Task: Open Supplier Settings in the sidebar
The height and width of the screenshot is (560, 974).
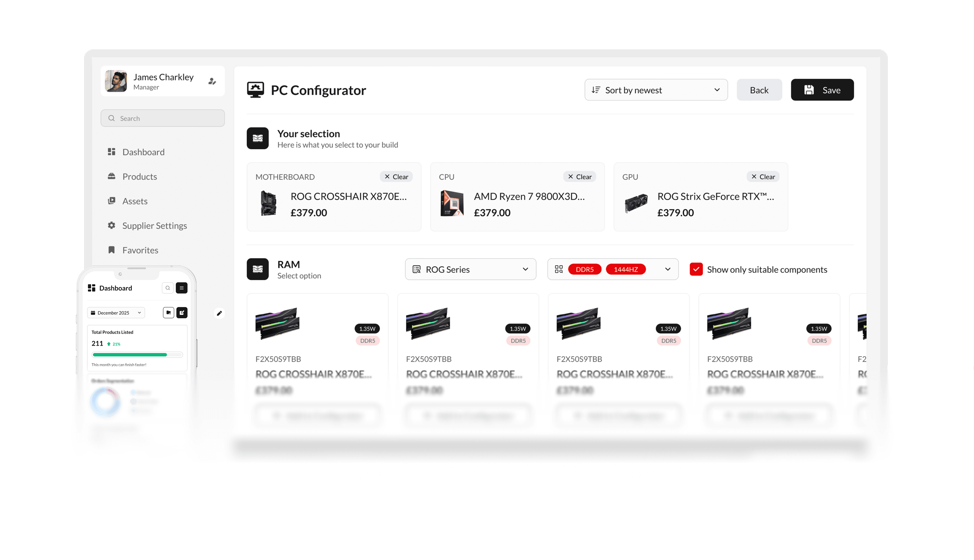Action: click(155, 226)
